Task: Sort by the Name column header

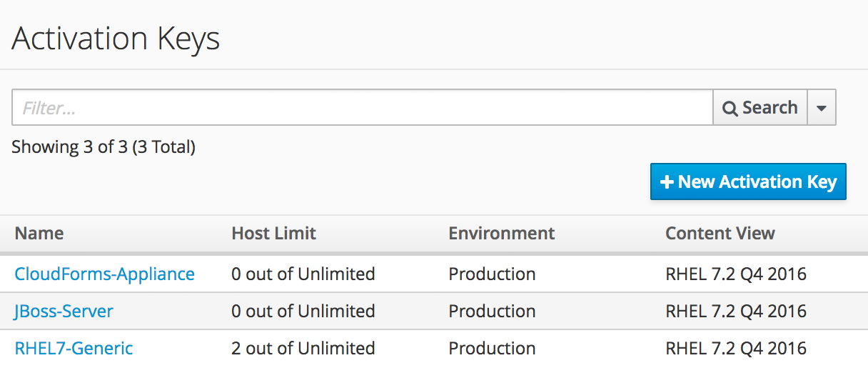Action: coord(39,233)
